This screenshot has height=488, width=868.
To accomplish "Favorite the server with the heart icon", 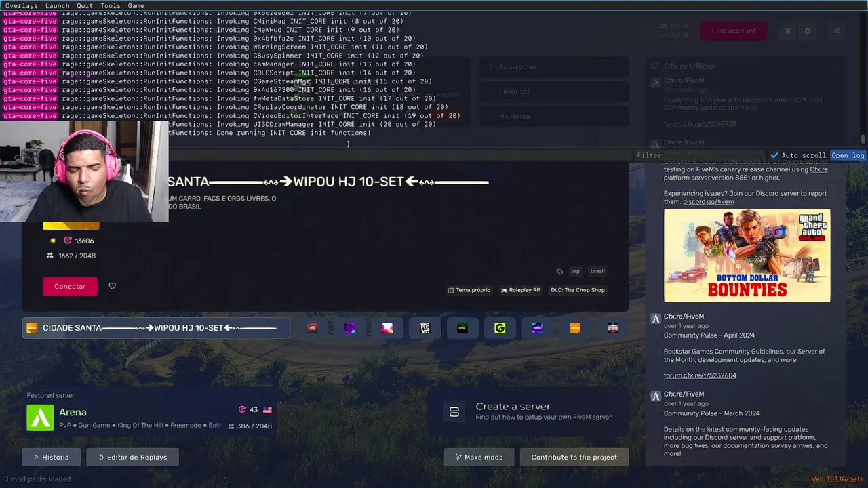I will tap(113, 286).
